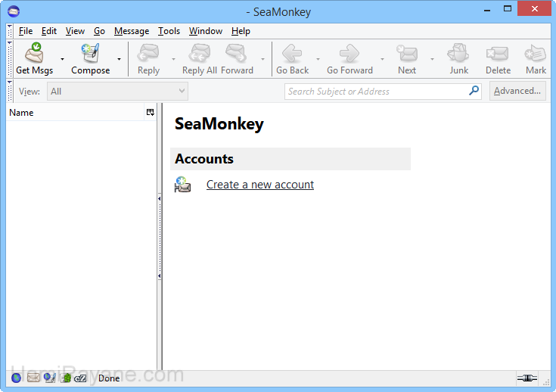Expand the Reply dropdown arrow
556x392 pixels.
(173, 59)
